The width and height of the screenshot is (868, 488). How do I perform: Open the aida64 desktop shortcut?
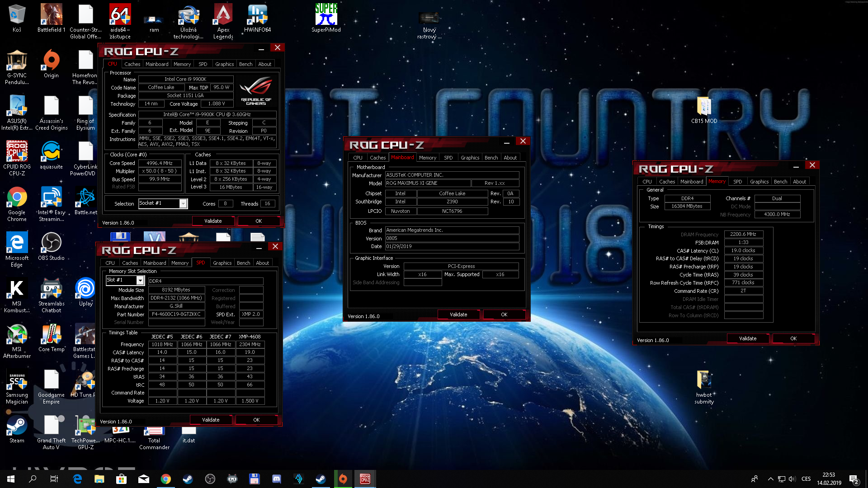[120, 21]
